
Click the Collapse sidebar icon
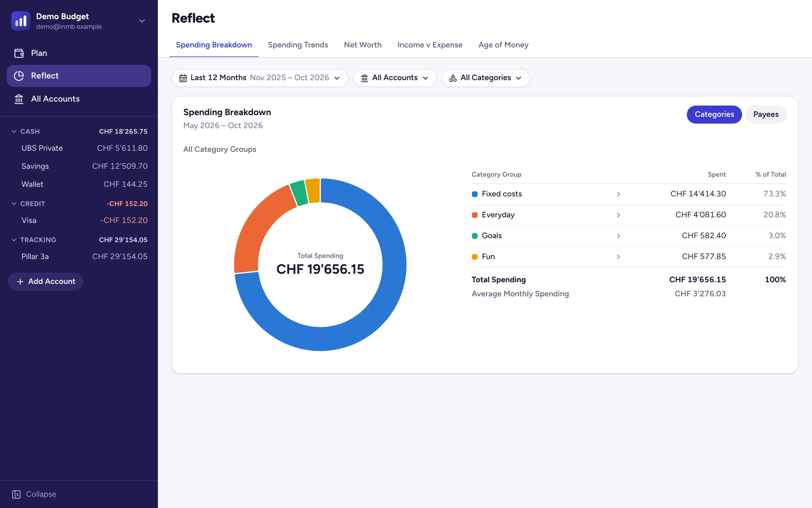[x=16, y=494]
